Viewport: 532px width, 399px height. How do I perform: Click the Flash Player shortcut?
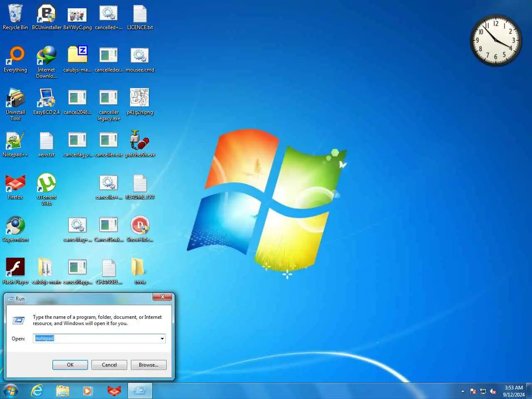(x=15, y=272)
